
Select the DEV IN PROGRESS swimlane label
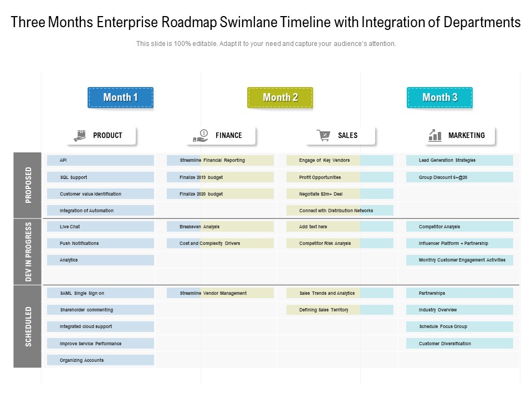28,252
